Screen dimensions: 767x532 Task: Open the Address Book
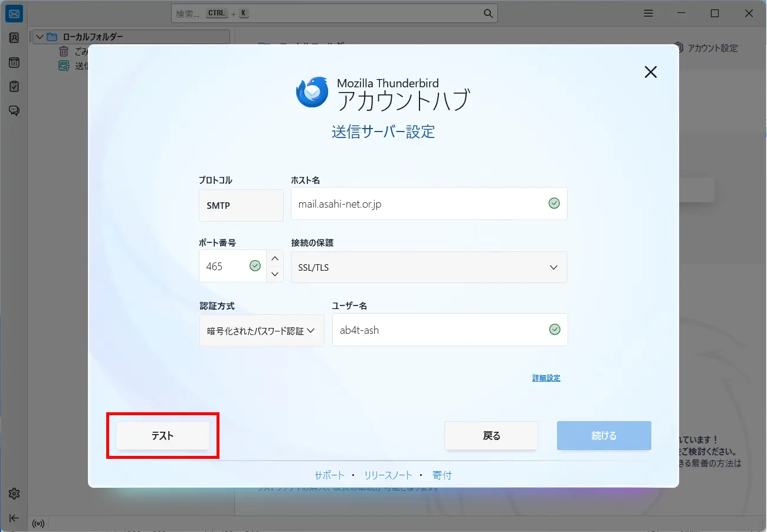coord(14,37)
